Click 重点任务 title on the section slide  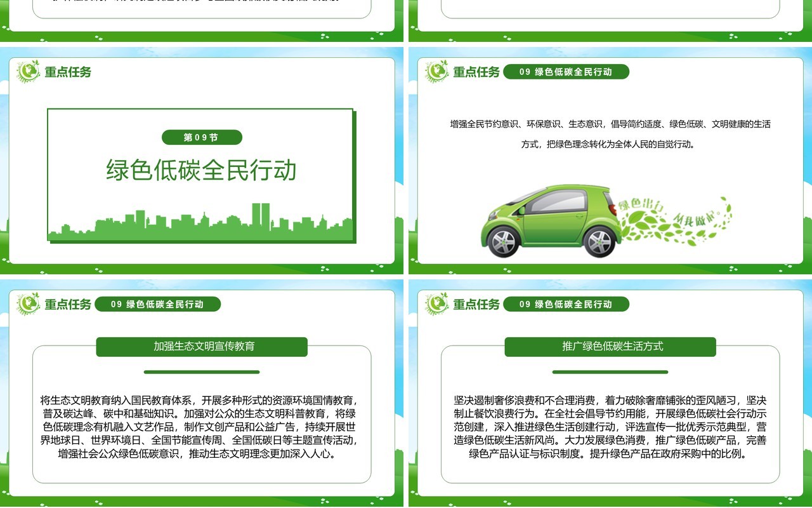click(x=68, y=72)
